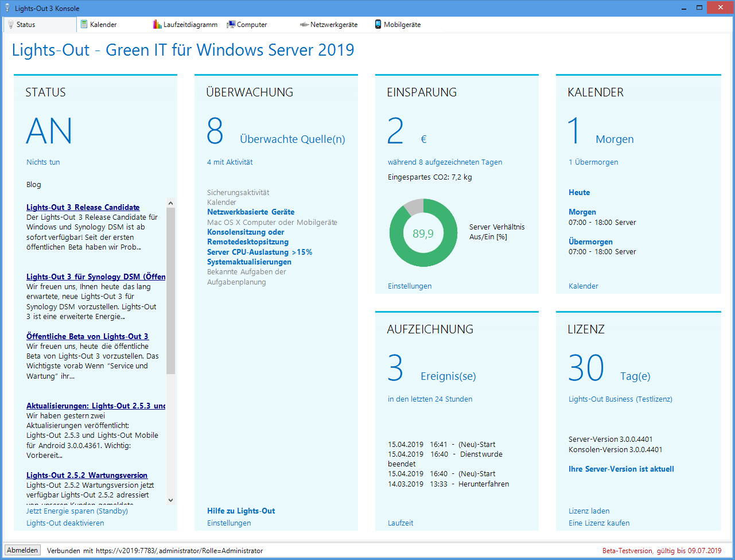
Task: Open the Kalender link in Kalender panel
Action: 584,286
